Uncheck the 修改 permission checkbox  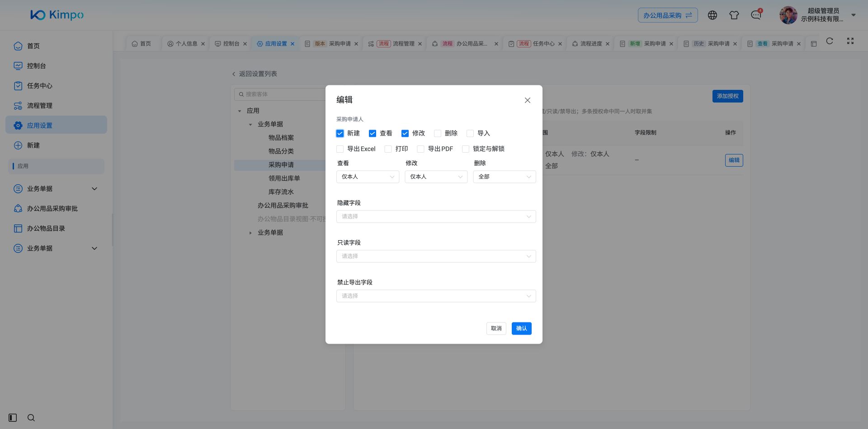click(x=405, y=133)
